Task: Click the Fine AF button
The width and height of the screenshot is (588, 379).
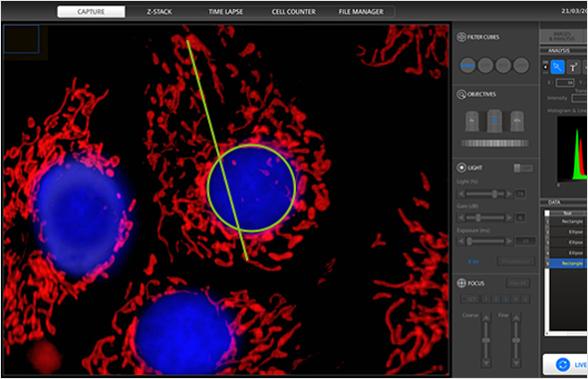Action: (518, 283)
